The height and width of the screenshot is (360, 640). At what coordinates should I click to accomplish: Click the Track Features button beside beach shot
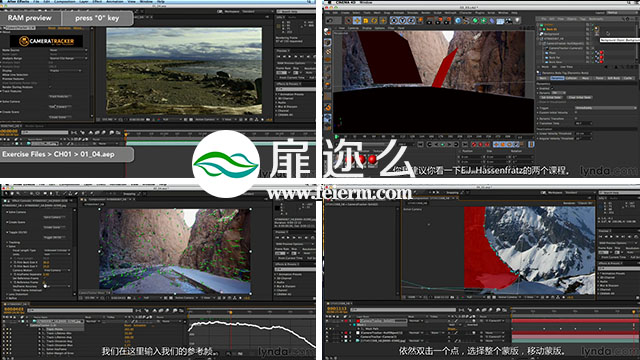(x=60, y=96)
